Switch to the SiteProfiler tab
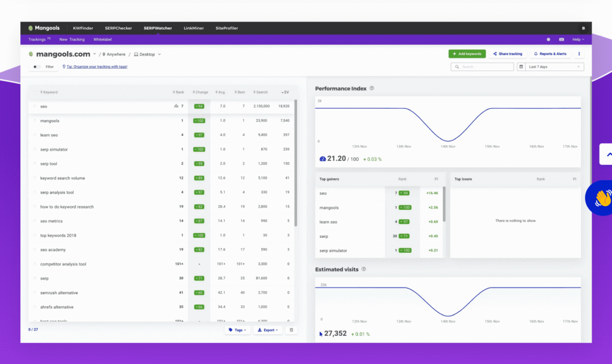The image size is (612, 364). tap(227, 28)
